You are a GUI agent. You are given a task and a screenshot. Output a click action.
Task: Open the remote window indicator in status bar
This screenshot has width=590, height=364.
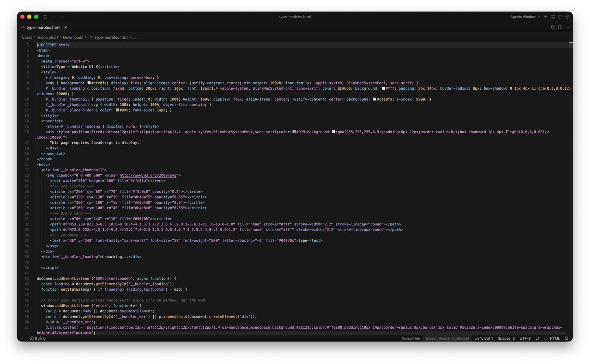[x=22, y=338]
